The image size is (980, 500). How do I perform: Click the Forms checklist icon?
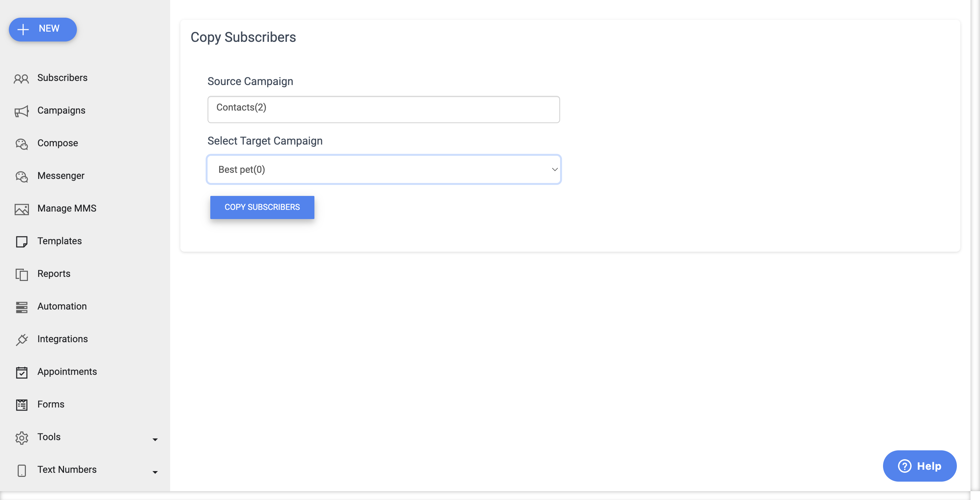click(21, 405)
